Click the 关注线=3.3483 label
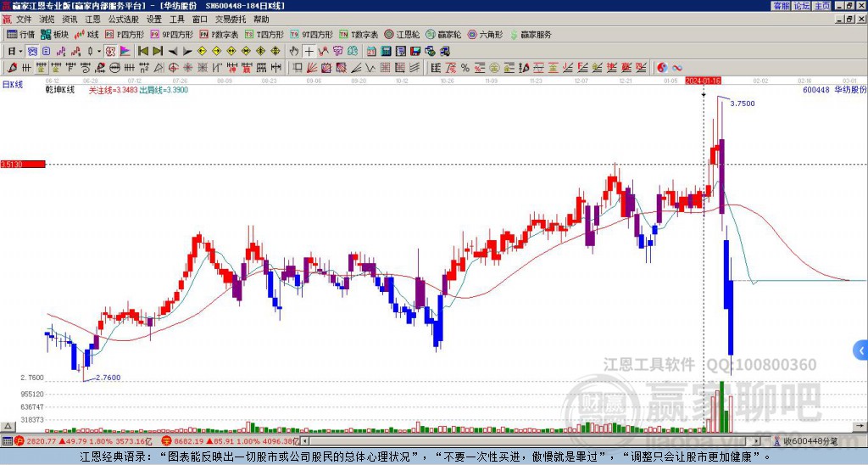 pos(114,90)
